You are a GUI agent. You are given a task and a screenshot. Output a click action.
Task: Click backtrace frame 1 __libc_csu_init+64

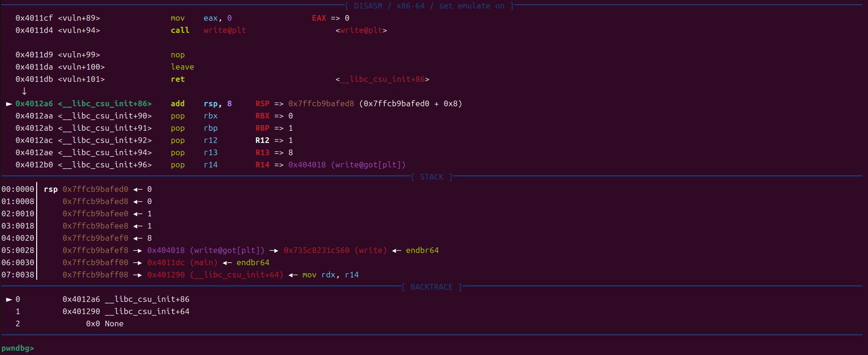coord(147,312)
